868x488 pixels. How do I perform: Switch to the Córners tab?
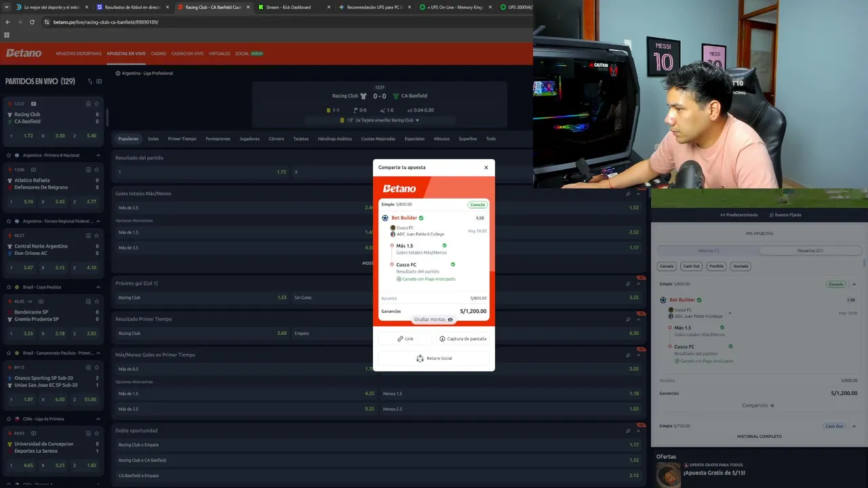[277, 139]
